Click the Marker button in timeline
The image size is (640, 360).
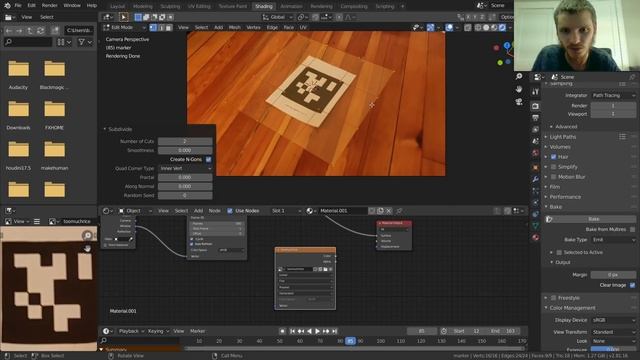[x=197, y=331]
